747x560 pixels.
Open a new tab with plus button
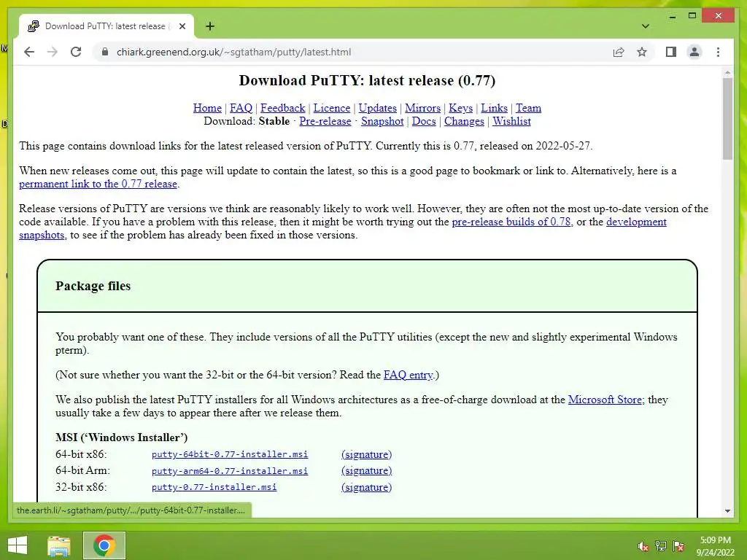tap(210, 26)
